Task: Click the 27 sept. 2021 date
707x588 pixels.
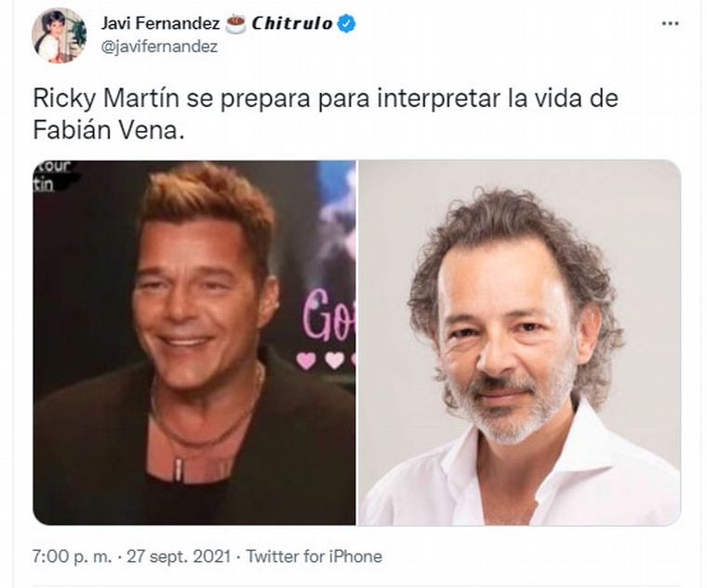Action: (179, 556)
